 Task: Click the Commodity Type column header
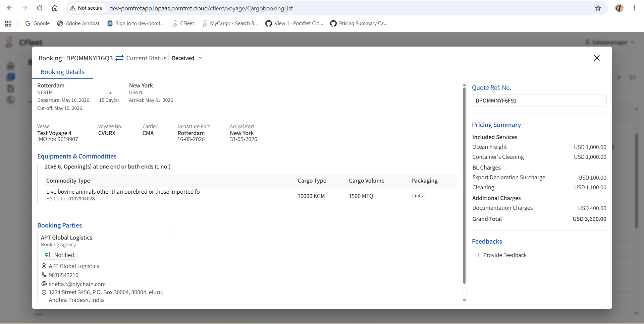68,181
